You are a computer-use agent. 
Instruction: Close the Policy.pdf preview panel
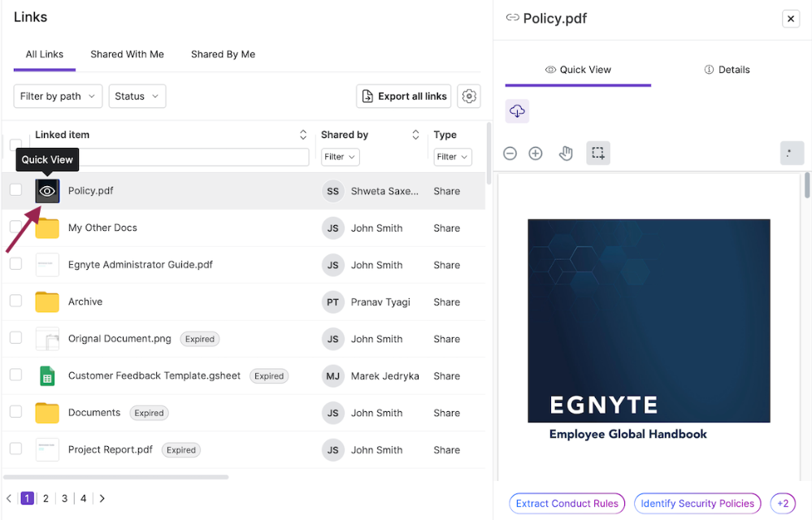tap(791, 19)
